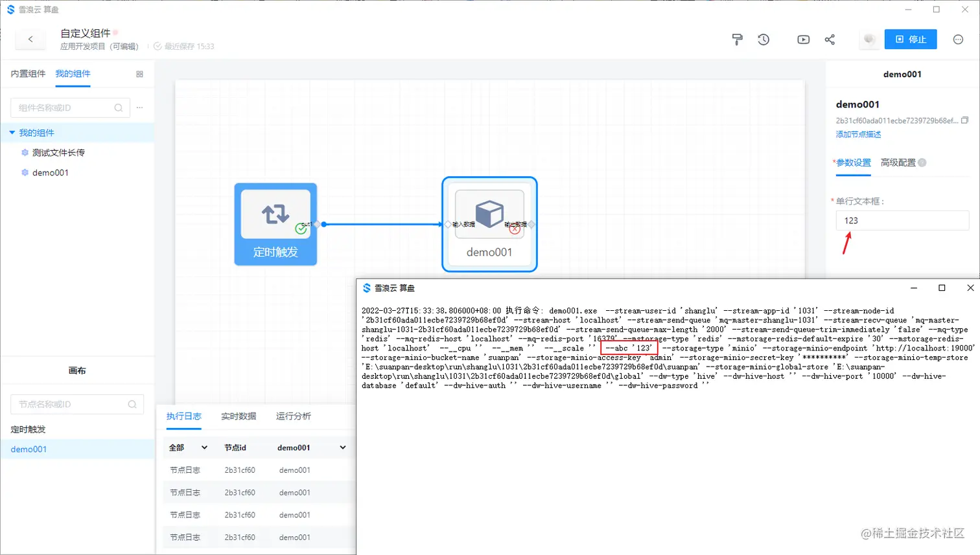The image size is (980, 555).
Task: Open the more options ellipsis in the header
Action: (958, 40)
